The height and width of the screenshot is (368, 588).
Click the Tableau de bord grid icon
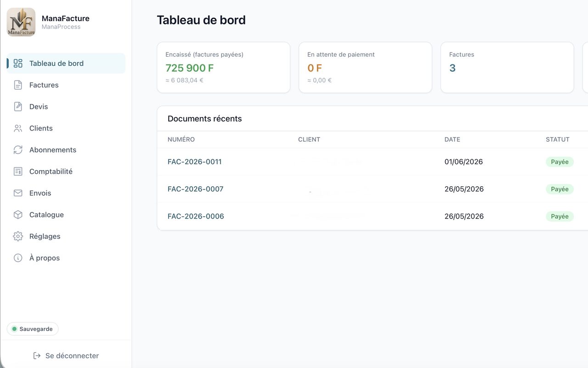[x=18, y=63]
